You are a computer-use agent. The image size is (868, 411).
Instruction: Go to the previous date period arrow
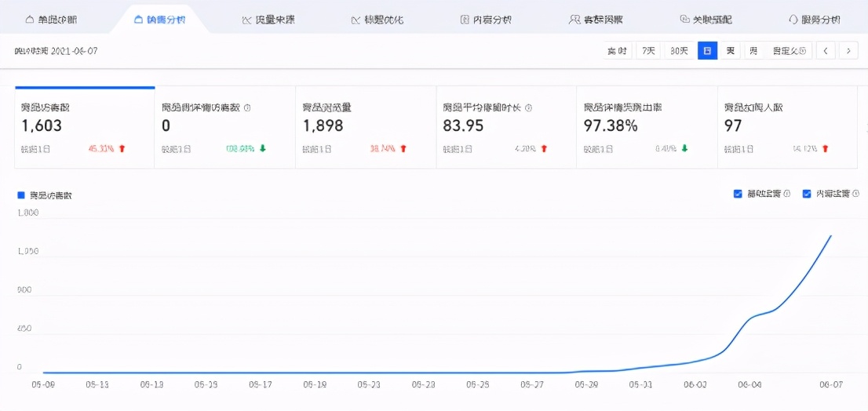(826, 51)
